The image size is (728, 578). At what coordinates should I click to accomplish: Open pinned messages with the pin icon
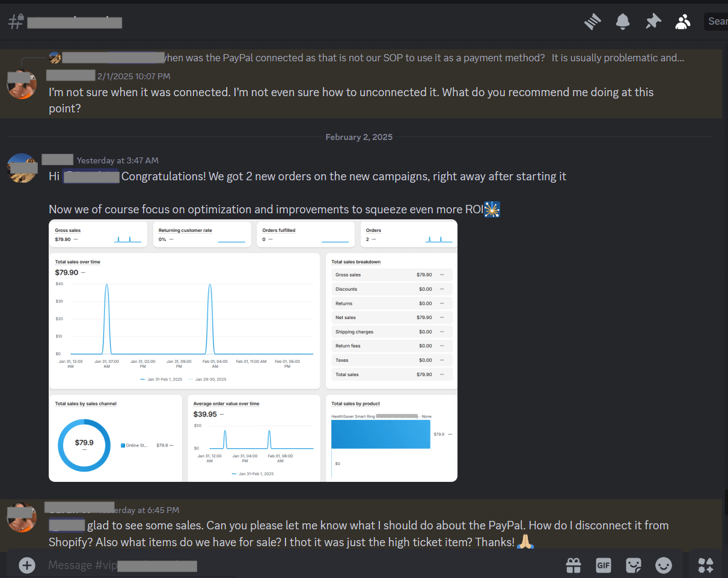pos(653,22)
